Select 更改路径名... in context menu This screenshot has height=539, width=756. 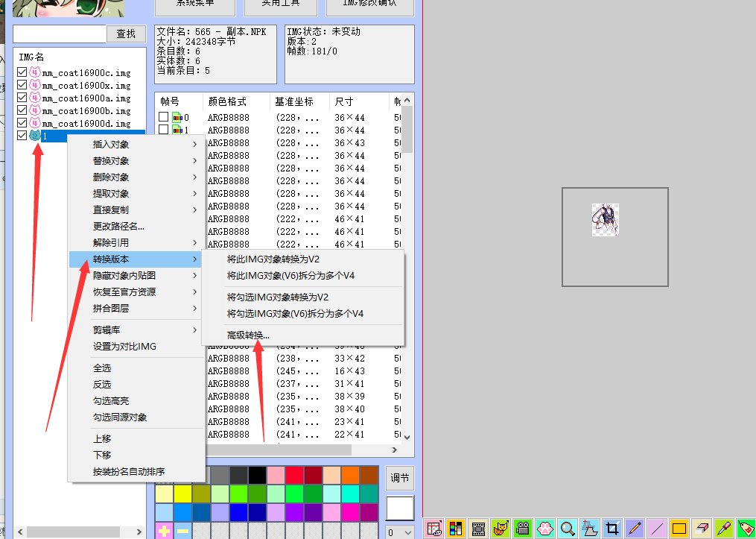coord(119,227)
